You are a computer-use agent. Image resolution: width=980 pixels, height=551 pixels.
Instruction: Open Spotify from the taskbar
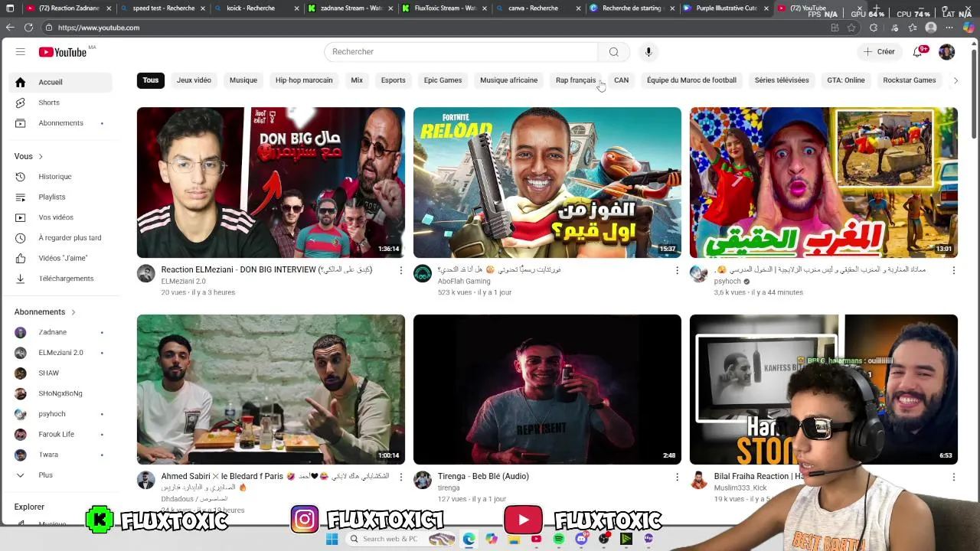click(559, 539)
